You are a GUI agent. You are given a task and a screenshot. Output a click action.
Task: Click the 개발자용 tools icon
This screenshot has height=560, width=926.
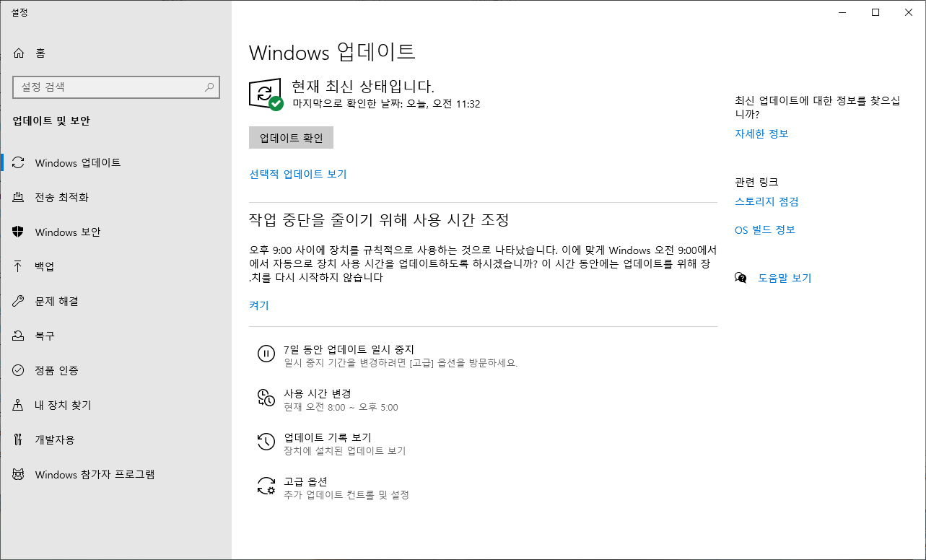19,440
